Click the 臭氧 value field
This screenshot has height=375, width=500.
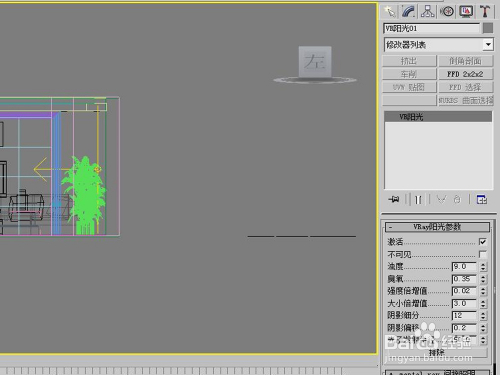click(x=464, y=279)
